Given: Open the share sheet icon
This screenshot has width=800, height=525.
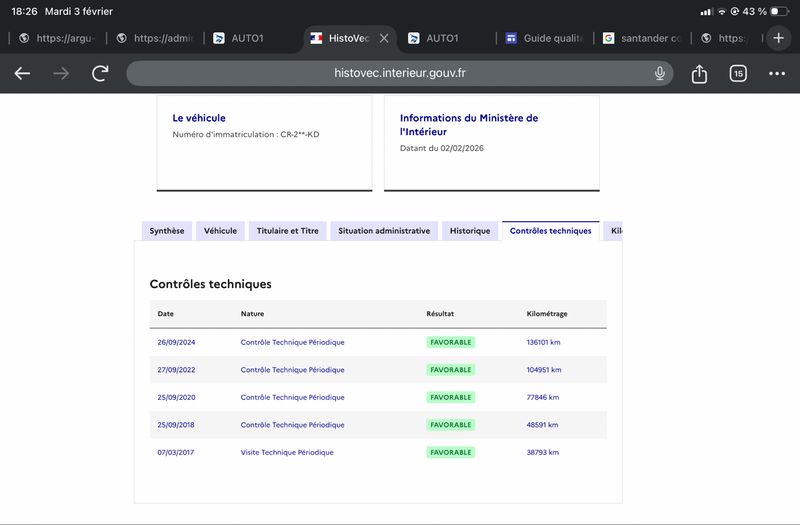Looking at the screenshot, I should [x=699, y=74].
